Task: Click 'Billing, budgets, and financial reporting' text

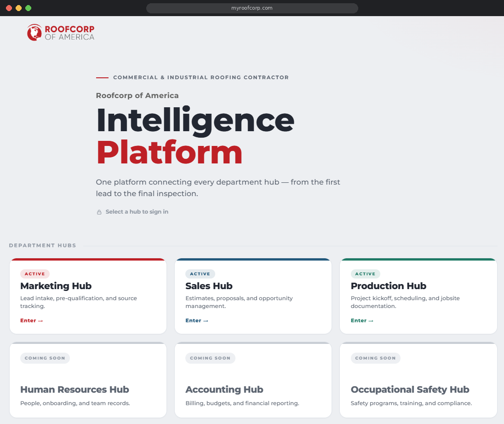Action: point(242,403)
